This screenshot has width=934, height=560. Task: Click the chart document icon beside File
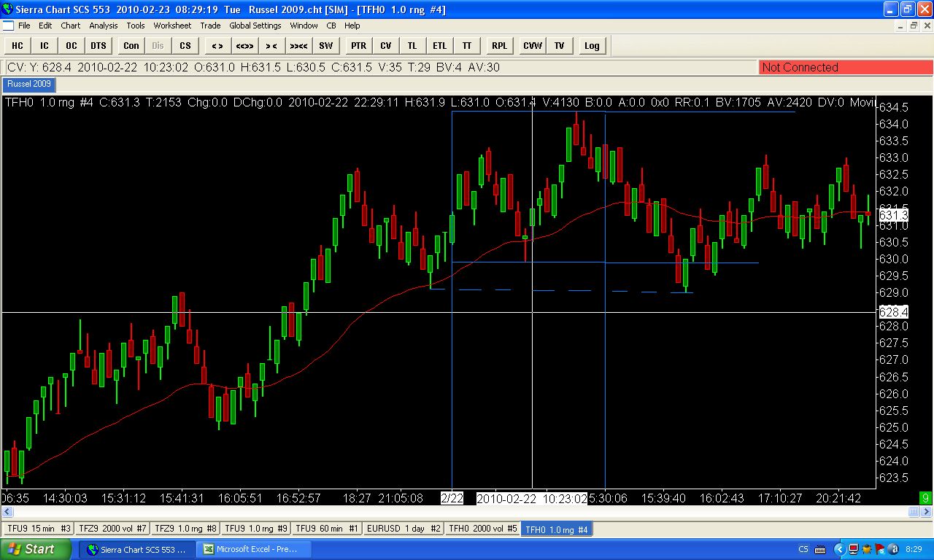tap(8, 26)
